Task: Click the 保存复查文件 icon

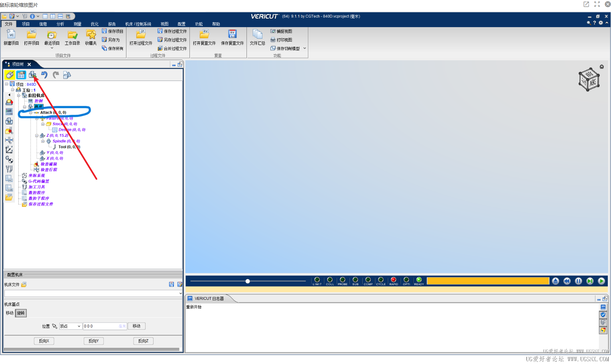Action: 232,34
